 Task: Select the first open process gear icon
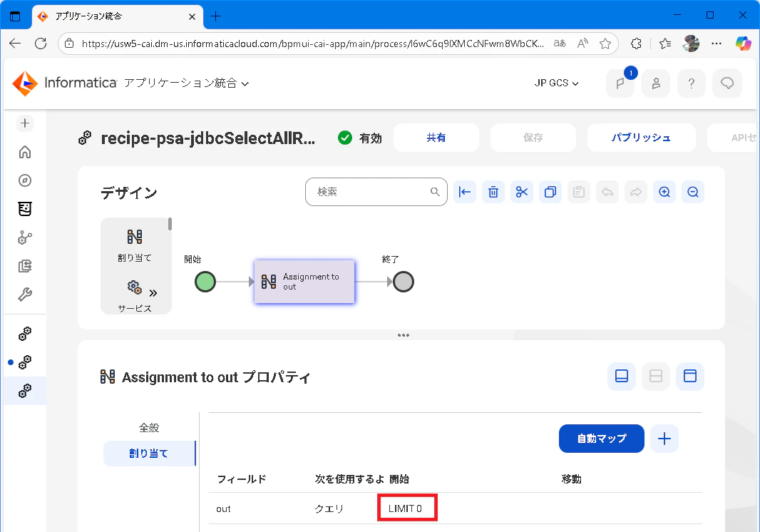[x=25, y=334]
